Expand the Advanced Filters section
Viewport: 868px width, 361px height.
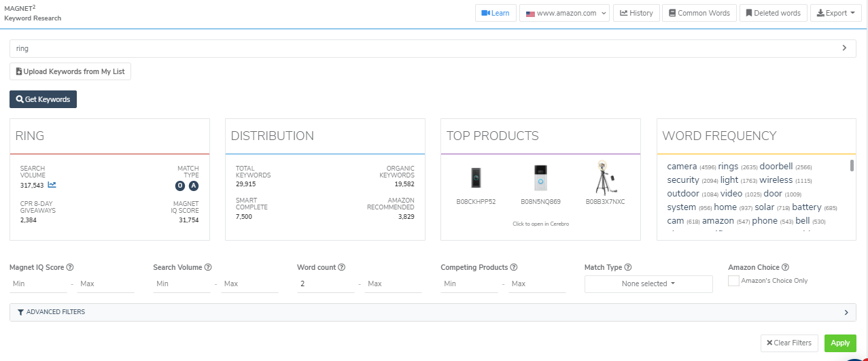coord(432,312)
